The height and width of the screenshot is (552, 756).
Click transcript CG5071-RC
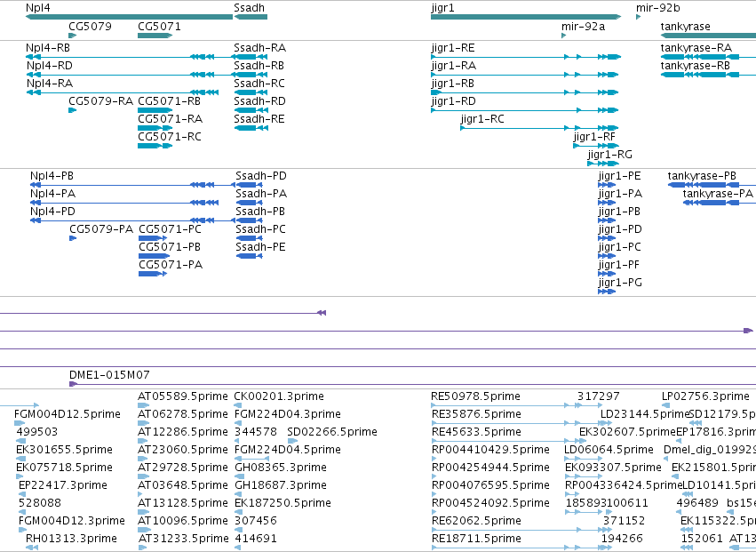(155, 146)
